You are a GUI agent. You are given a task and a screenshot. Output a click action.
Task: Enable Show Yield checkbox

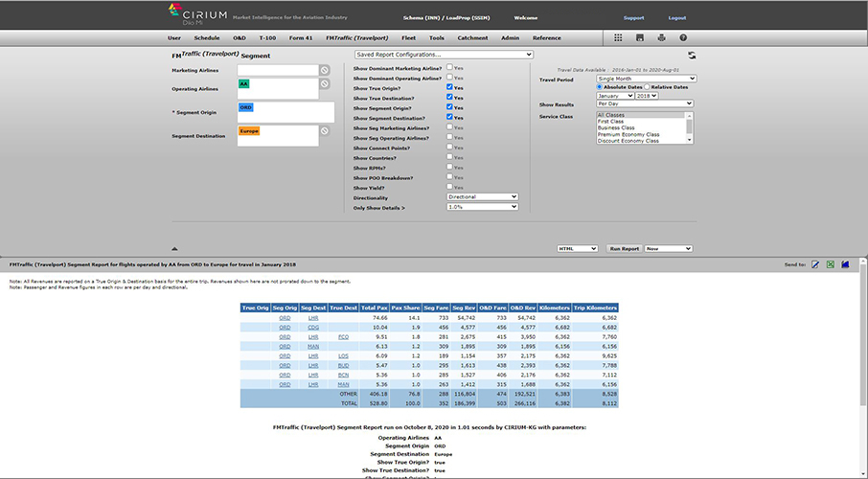(x=449, y=187)
